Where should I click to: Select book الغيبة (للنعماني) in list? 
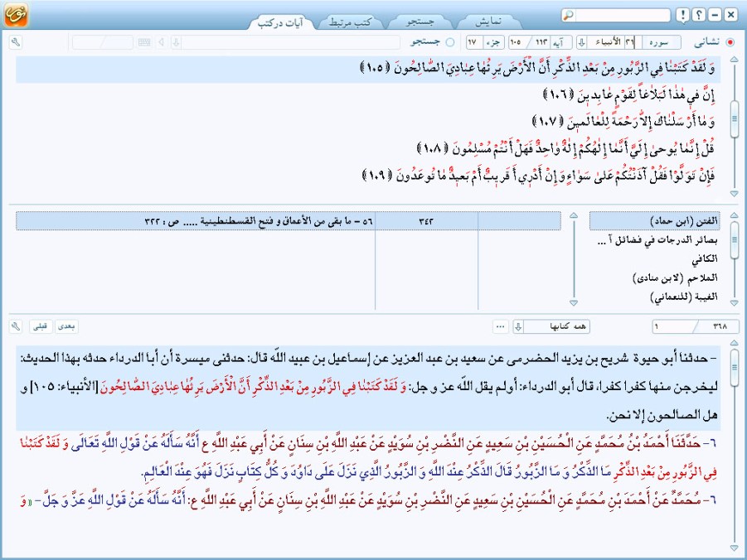point(654,297)
